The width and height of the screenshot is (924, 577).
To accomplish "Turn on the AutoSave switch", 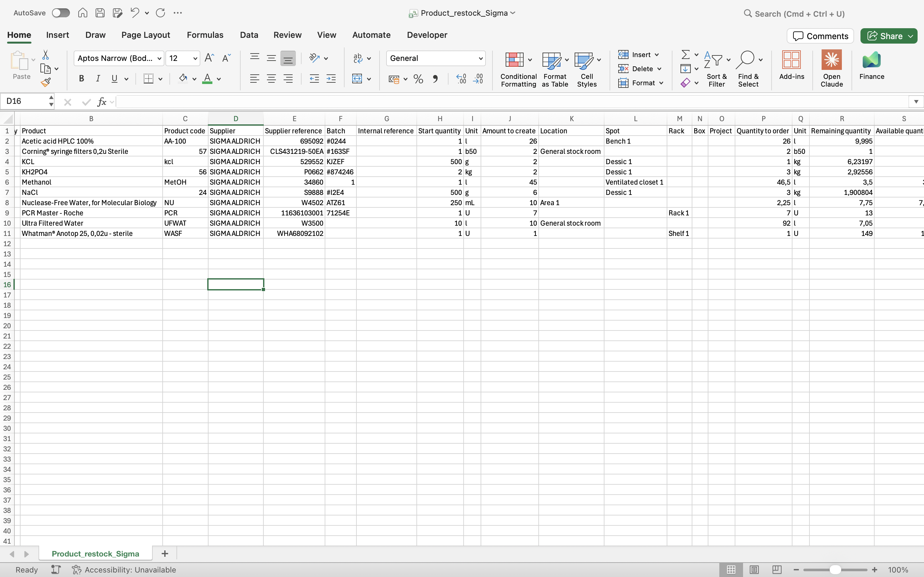I will tap(61, 13).
